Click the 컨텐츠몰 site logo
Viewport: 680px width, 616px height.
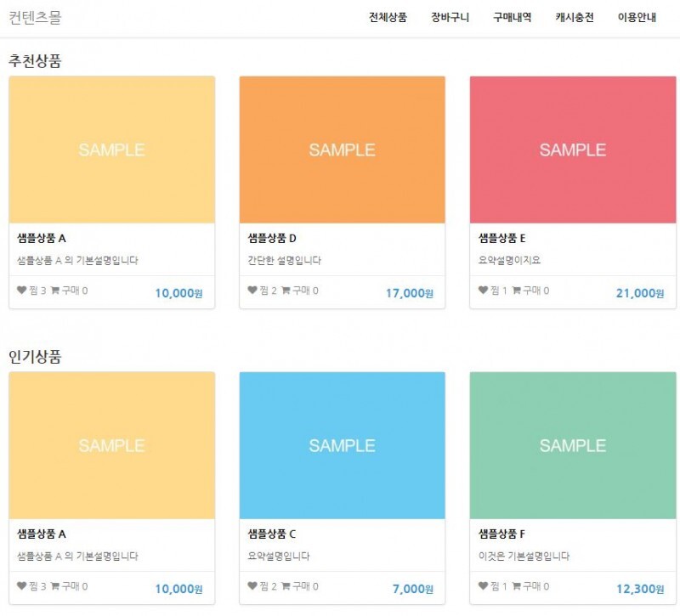click(35, 17)
